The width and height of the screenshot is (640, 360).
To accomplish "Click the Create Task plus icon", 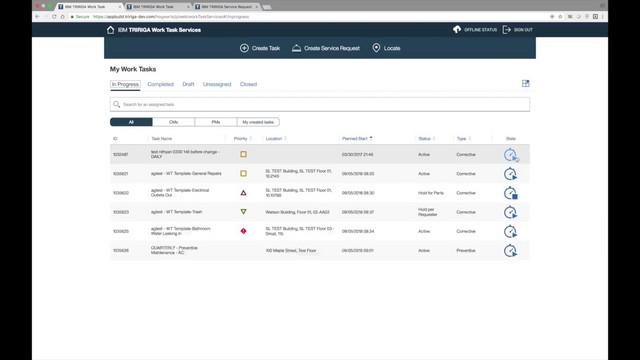I will pyautogui.click(x=244, y=48).
